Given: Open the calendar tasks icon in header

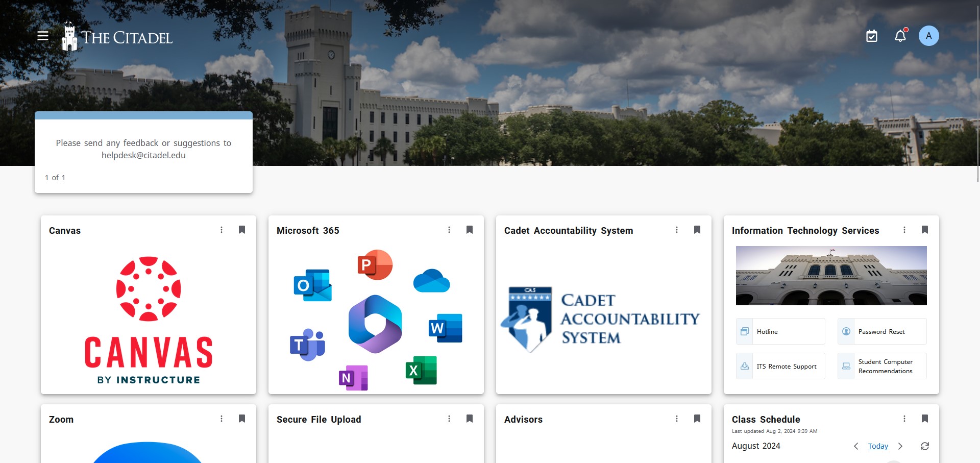Looking at the screenshot, I should click(x=872, y=36).
